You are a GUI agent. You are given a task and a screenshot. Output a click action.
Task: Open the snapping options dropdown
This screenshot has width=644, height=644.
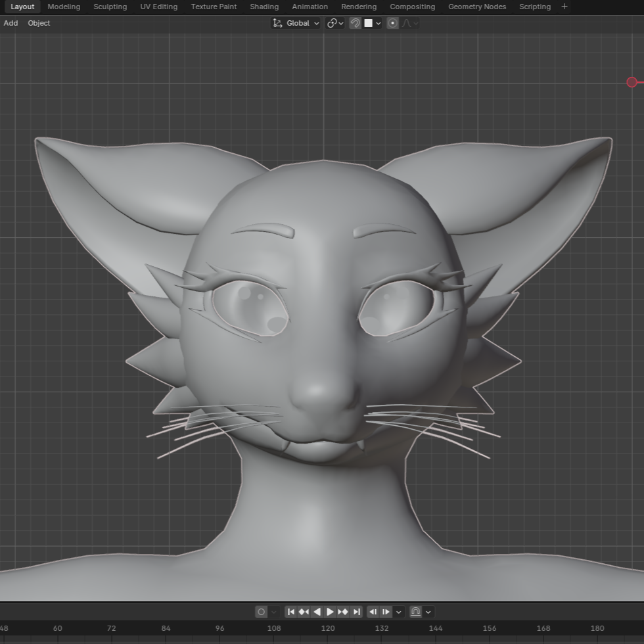373,24
